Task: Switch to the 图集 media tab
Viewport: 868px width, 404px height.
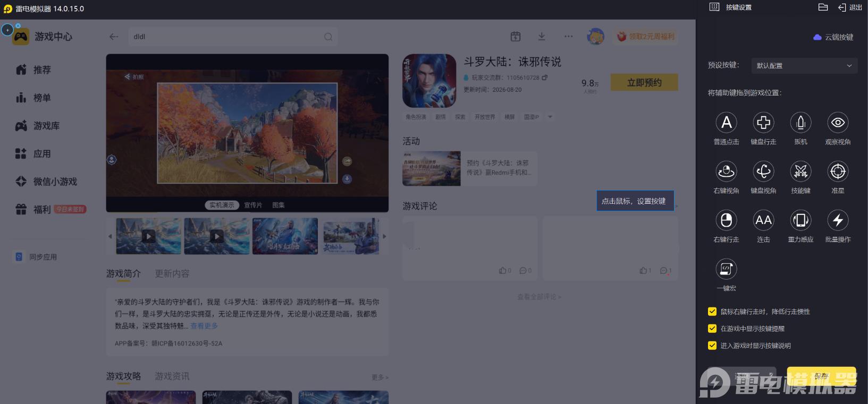Action: (279, 205)
